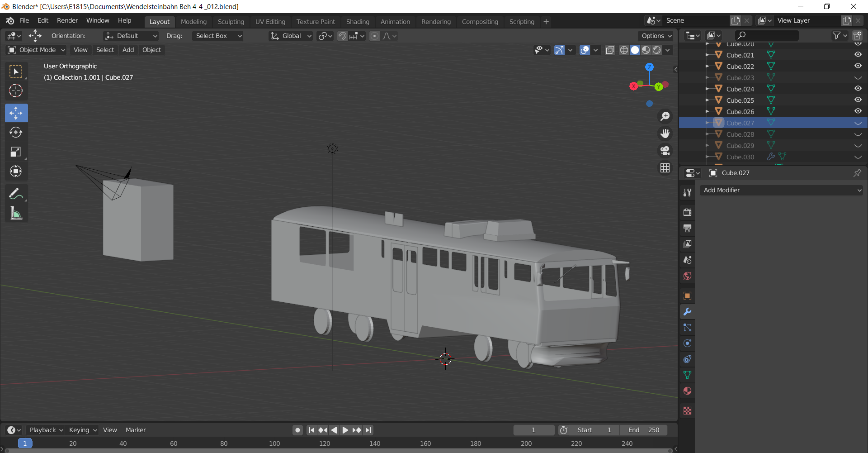Viewport: 868px width, 453px height.
Task: Select the 3D Cursor tool
Action: [x=16, y=91]
